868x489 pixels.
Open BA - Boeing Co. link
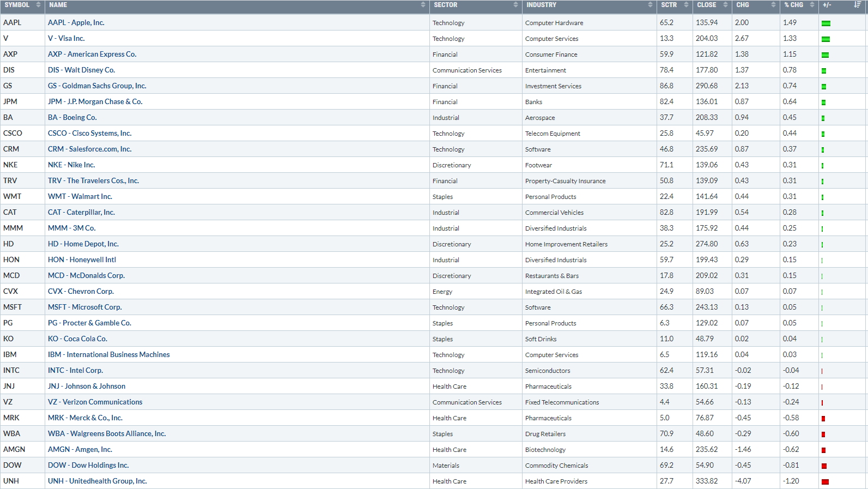(72, 117)
